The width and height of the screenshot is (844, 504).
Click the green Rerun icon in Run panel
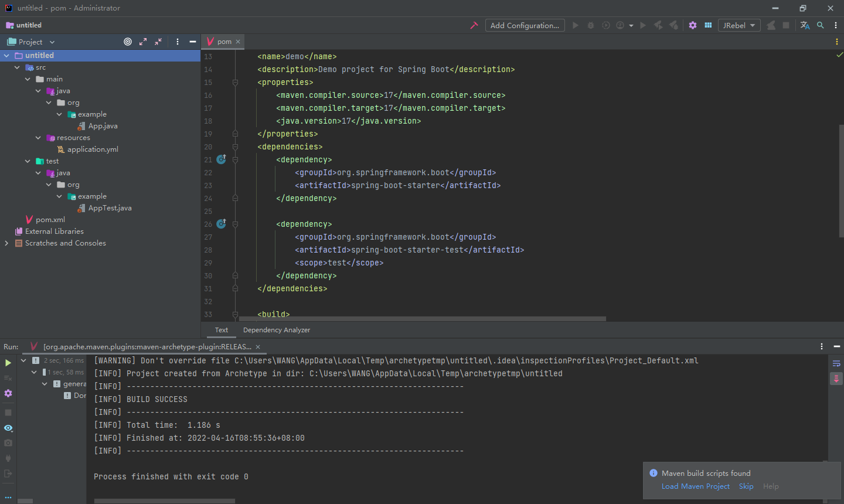(8, 363)
